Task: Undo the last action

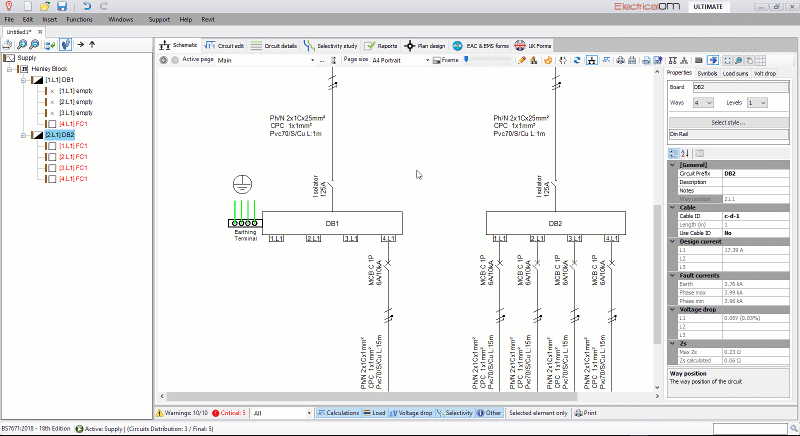Action: coord(87,6)
